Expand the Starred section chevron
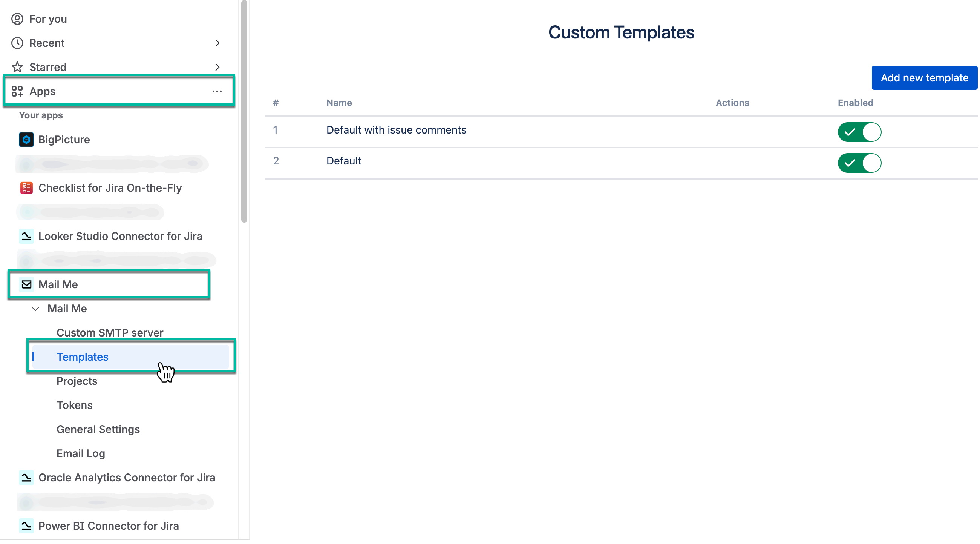Viewport: 980px width, 544px height. pos(217,68)
